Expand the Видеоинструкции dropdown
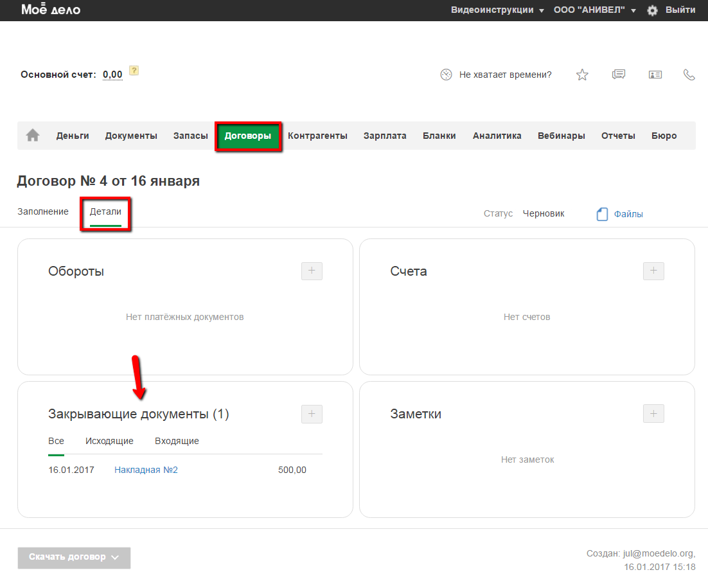The width and height of the screenshot is (708, 588). (x=497, y=10)
